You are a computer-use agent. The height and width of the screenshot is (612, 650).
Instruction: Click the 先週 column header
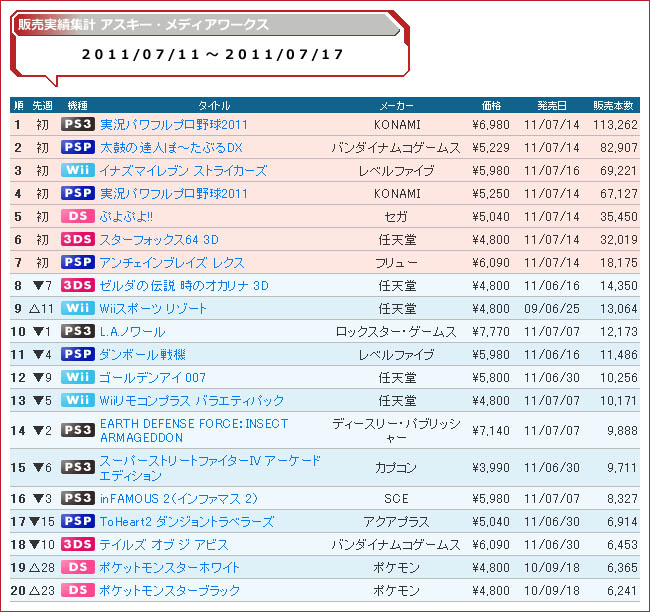tap(43, 105)
